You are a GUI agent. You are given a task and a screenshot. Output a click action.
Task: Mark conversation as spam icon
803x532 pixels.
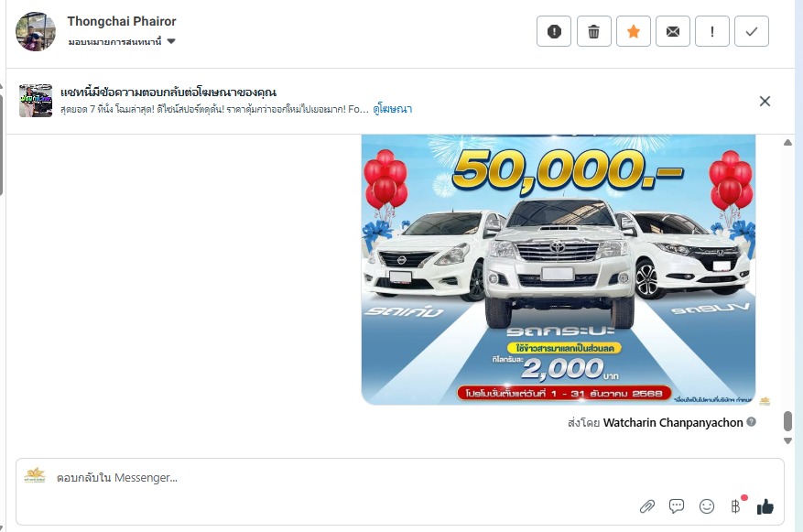tap(554, 31)
